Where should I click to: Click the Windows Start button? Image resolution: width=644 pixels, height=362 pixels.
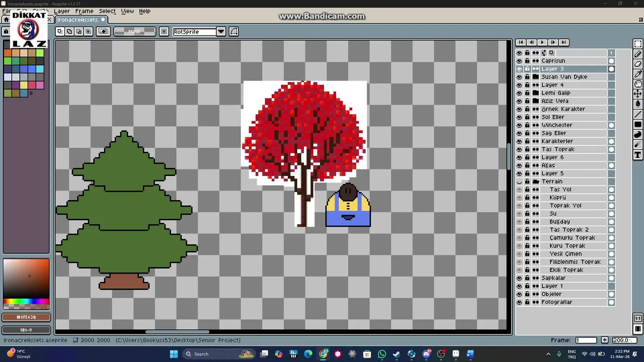pyautogui.click(x=174, y=354)
